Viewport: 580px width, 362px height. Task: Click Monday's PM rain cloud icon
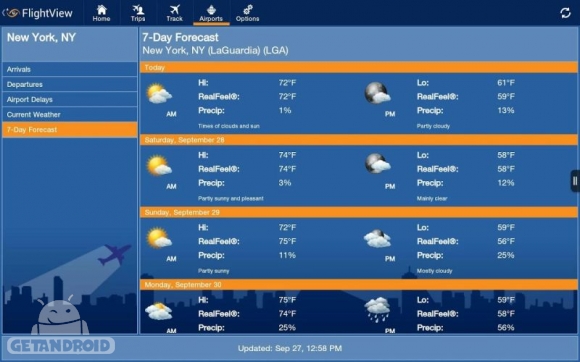pyautogui.click(x=377, y=309)
